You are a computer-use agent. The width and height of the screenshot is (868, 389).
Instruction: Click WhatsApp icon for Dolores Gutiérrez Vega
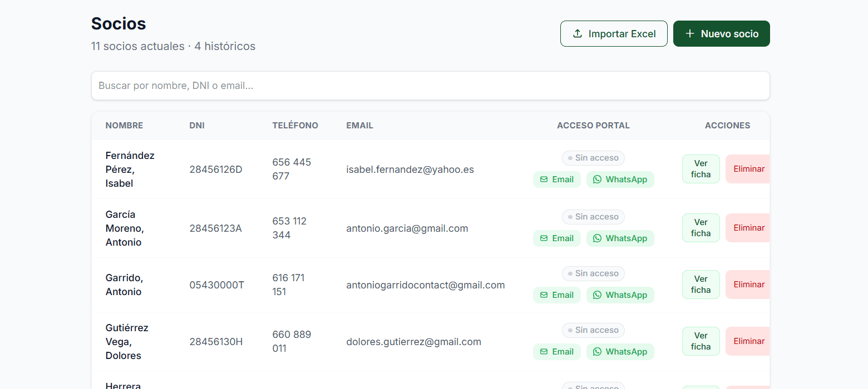[597, 352]
